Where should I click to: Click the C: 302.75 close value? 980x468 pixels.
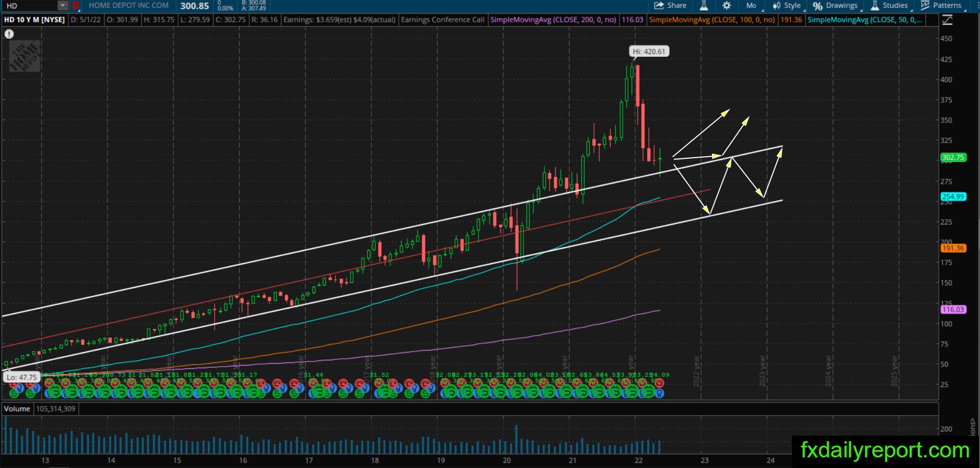point(230,20)
